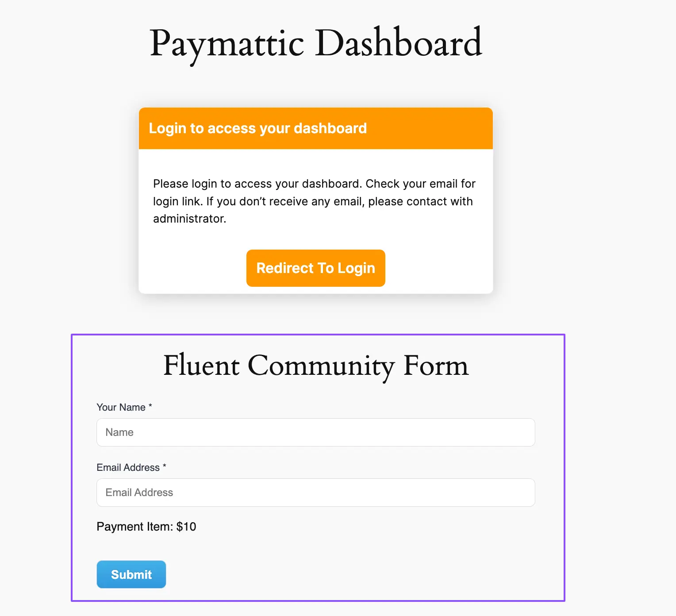Click the word "Form" in the form heading
This screenshot has height=616, width=676.
(436, 366)
